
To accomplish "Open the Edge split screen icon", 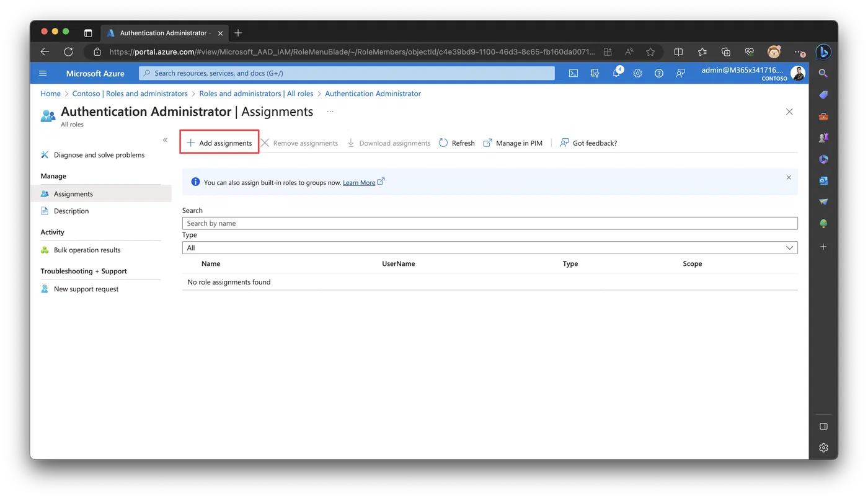I will click(x=678, y=52).
